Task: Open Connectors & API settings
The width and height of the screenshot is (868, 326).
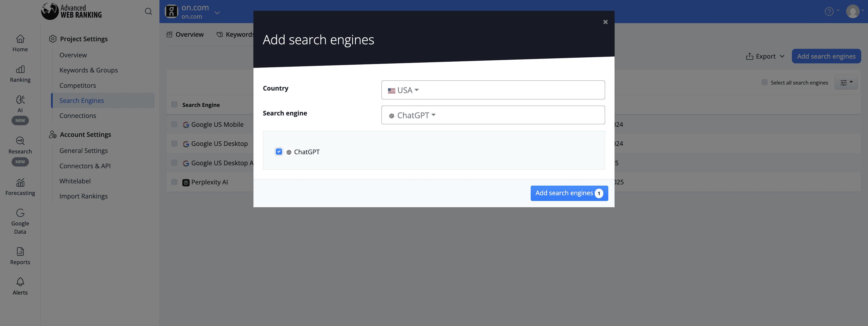Action: pyautogui.click(x=85, y=166)
